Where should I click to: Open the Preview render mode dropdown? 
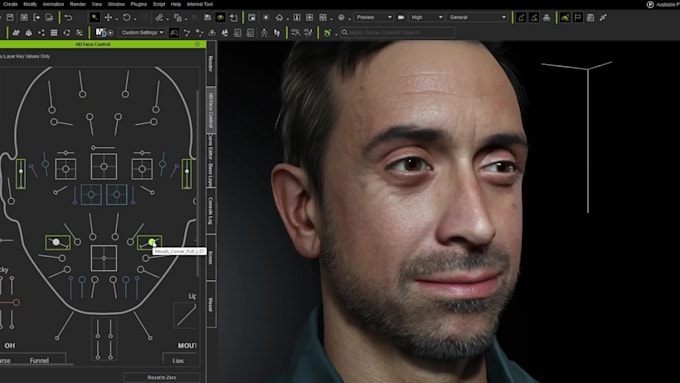click(x=374, y=17)
